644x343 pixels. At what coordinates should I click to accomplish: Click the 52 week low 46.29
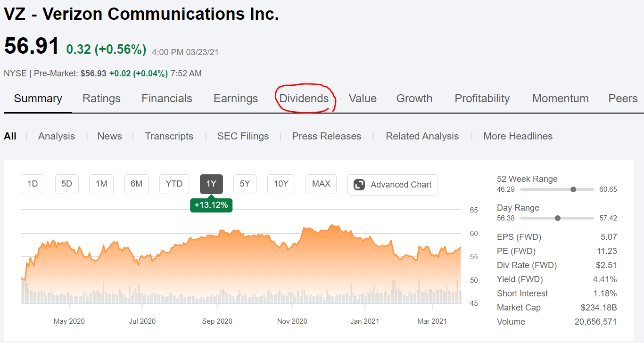tap(506, 189)
